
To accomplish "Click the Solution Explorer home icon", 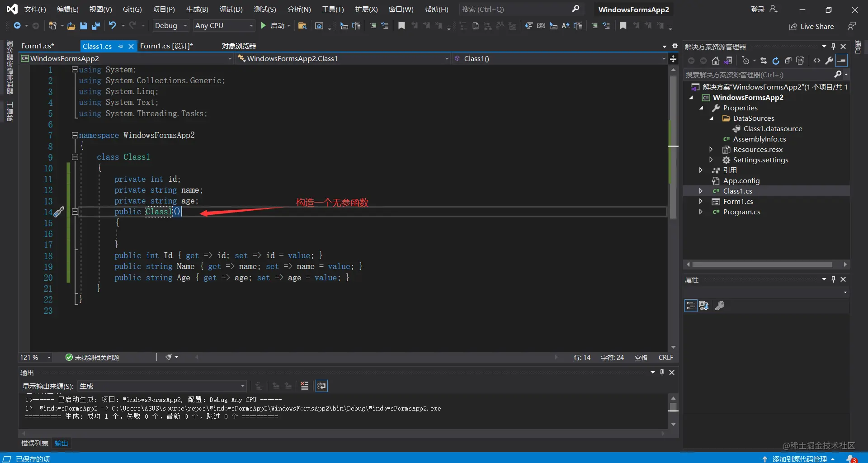I will [x=715, y=61].
